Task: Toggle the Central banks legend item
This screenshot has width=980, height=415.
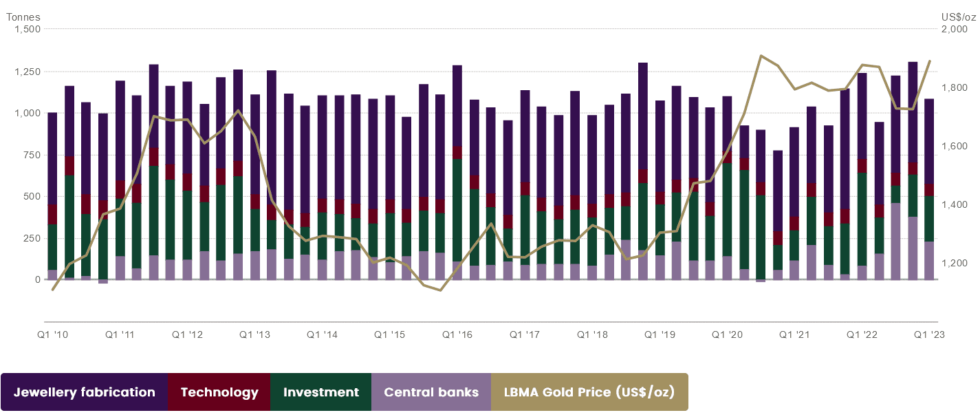Action: (x=431, y=392)
